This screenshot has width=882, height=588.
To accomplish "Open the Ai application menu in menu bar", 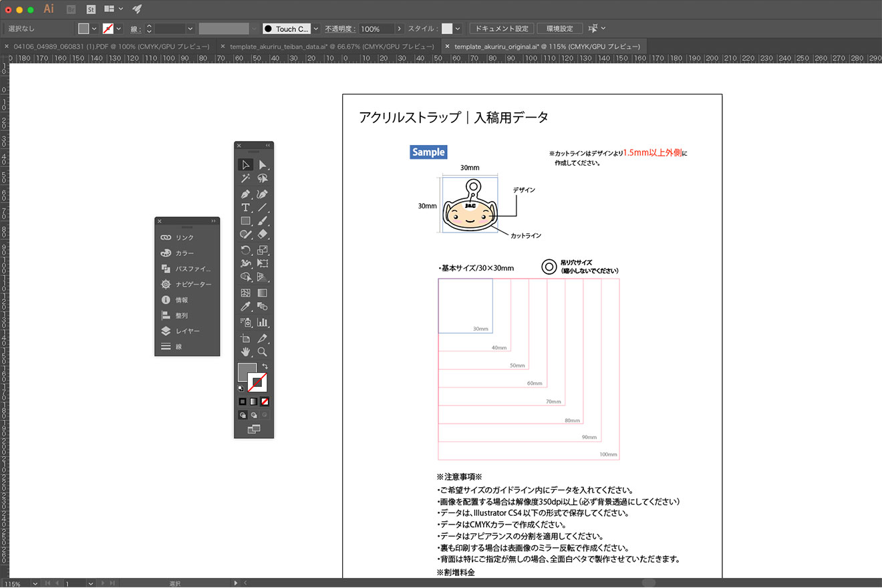I will tap(48, 9).
